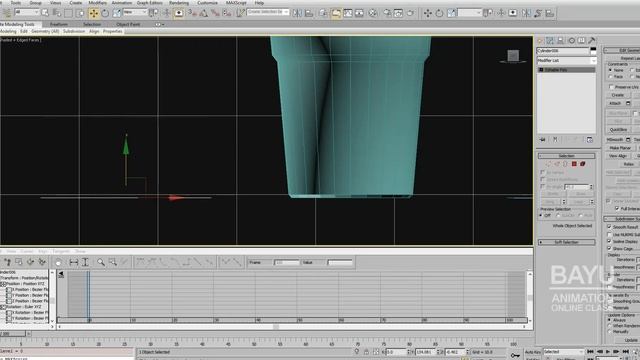Click the Select Object arrow tool
640x360 pixels.
(45, 13)
